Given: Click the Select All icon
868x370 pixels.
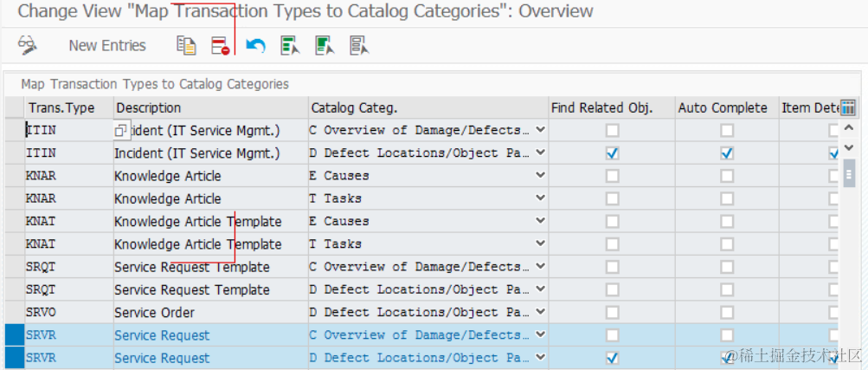Looking at the screenshot, I should [290, 45].
